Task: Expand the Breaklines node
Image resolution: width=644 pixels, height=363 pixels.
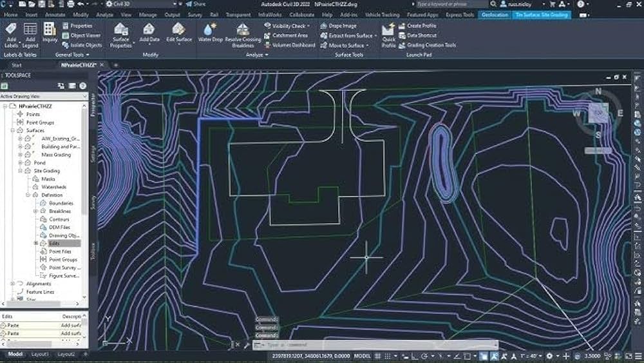Action: pyautogui.click(x=36, y=211)
